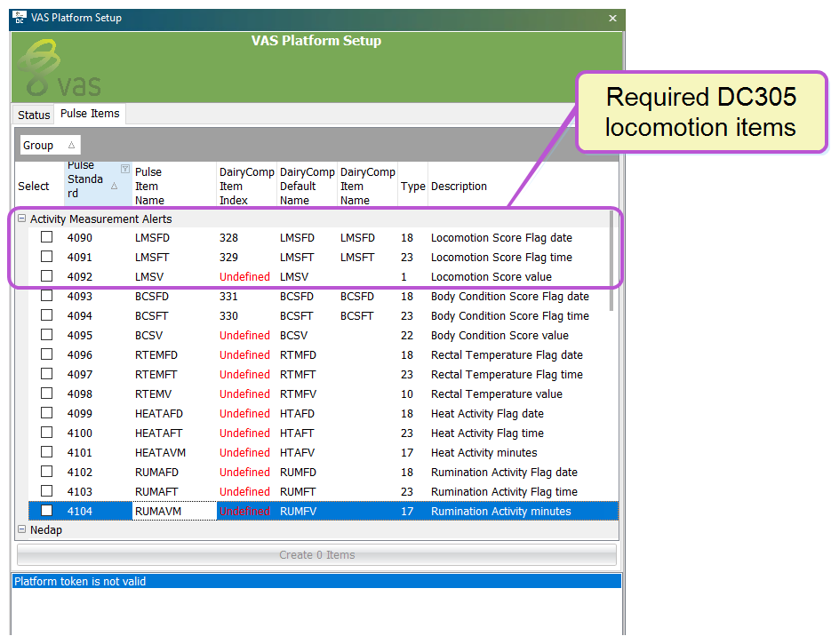Click the 'Locomotion Score Flag date' description
The width and height of the screenshot is (839, 644).
pyautogui.click(x=501, y=237)
